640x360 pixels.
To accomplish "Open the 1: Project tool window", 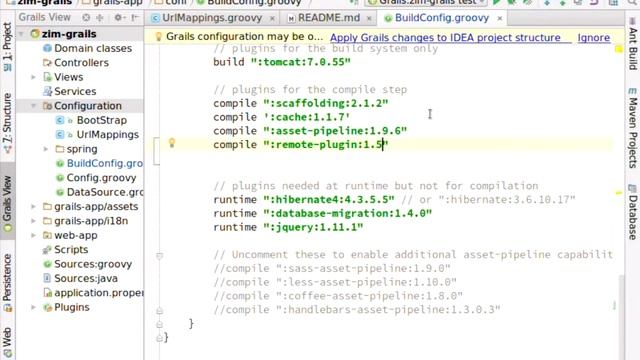I will (x=7, y=46).
